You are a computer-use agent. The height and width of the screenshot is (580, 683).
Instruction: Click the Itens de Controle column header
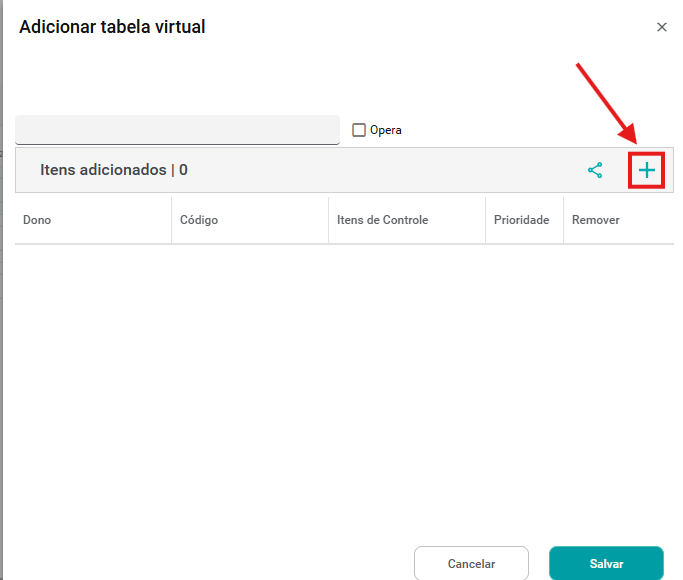pyautogui.click(x=382, y=220)
